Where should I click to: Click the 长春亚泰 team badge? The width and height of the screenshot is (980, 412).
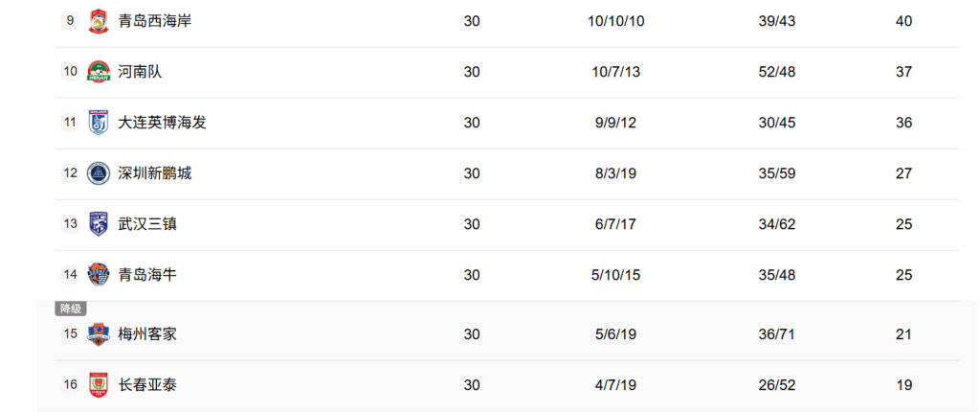click(99, 385)
